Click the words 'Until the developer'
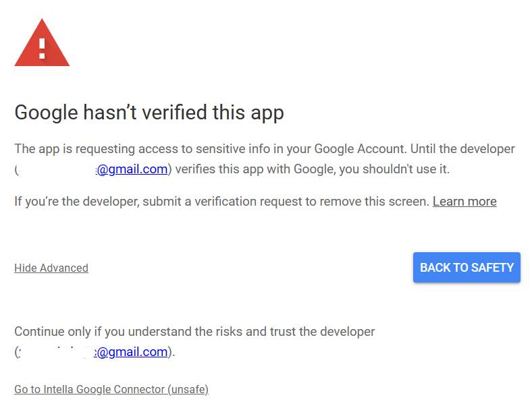This screenshot has height=410, width=532. [x=462, y=149]
